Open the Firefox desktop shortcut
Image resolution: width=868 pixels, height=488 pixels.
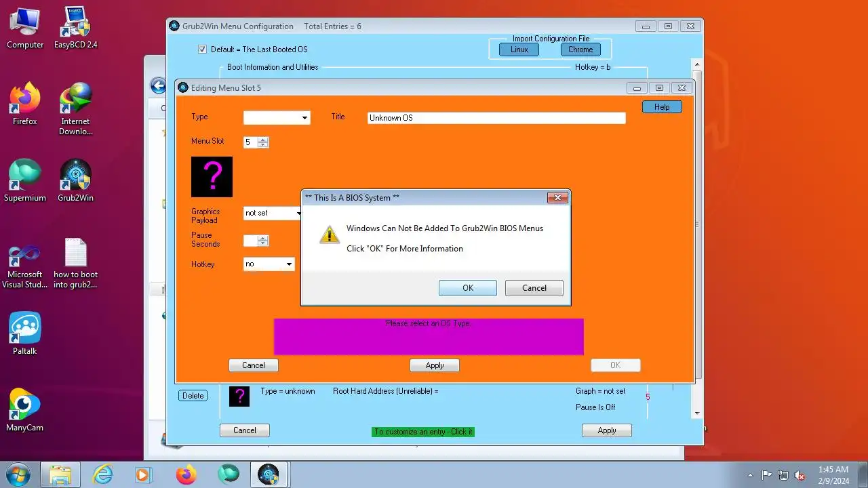tap(25, 105)
